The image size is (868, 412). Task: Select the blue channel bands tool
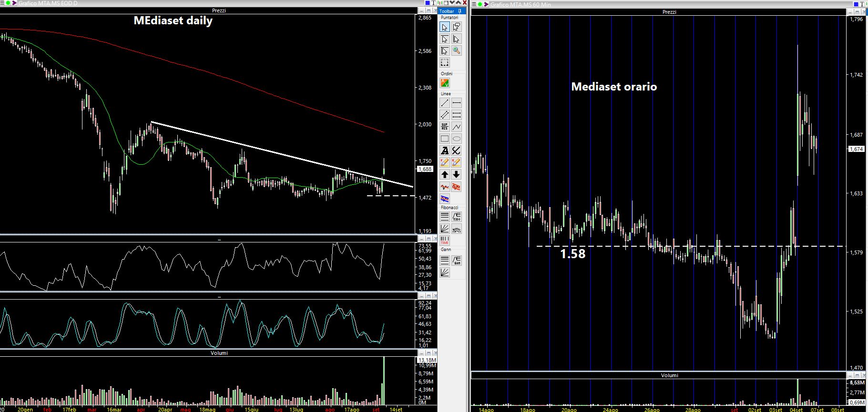(444, 199)
